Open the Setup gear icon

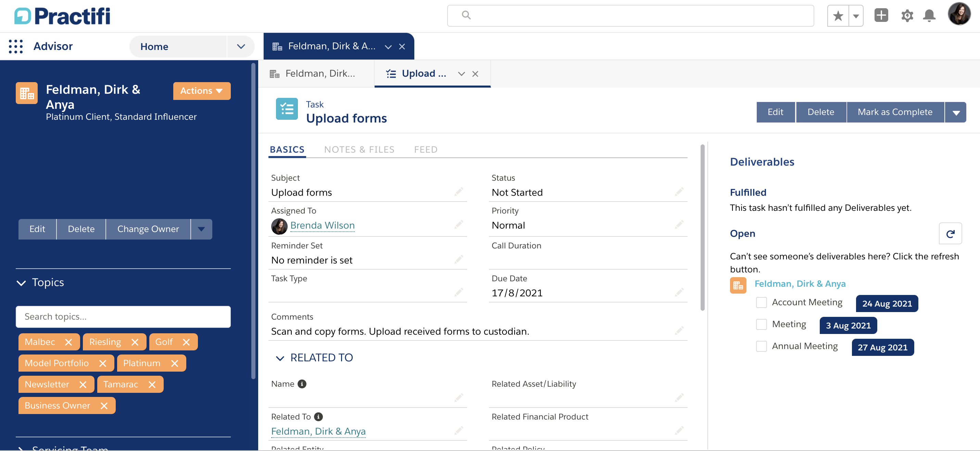(907, 16)
